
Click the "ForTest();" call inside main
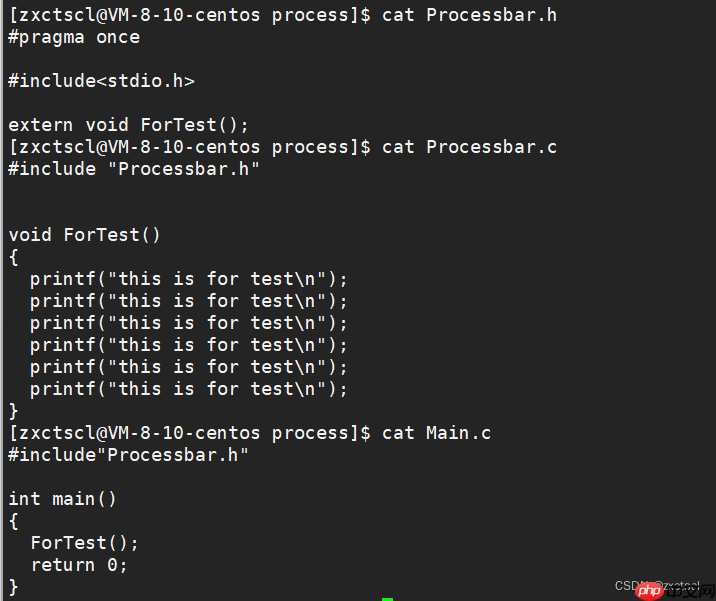pyautogui.click(x=85, y=543)
